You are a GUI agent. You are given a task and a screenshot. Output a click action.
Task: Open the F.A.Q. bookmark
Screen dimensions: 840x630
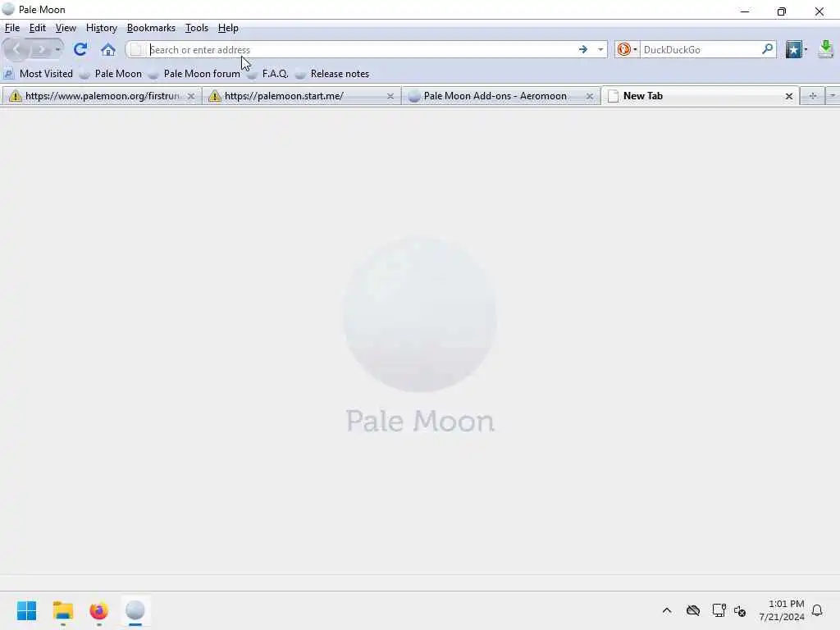[x=268, y=74]
